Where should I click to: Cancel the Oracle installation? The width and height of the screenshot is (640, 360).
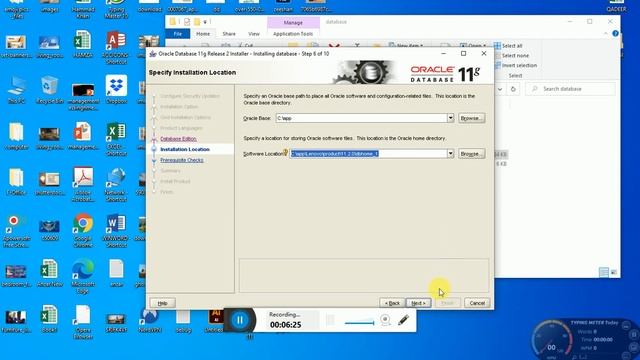coord(477,303)
